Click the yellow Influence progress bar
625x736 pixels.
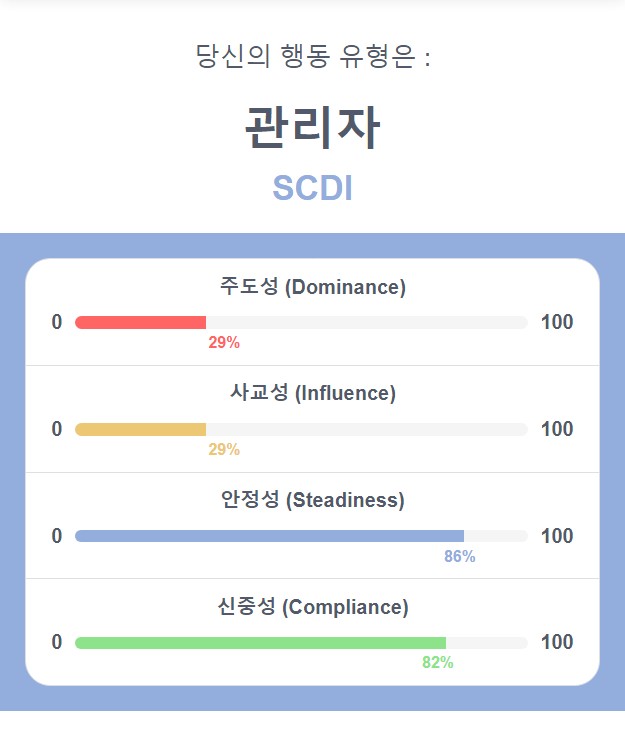(140, 429)
